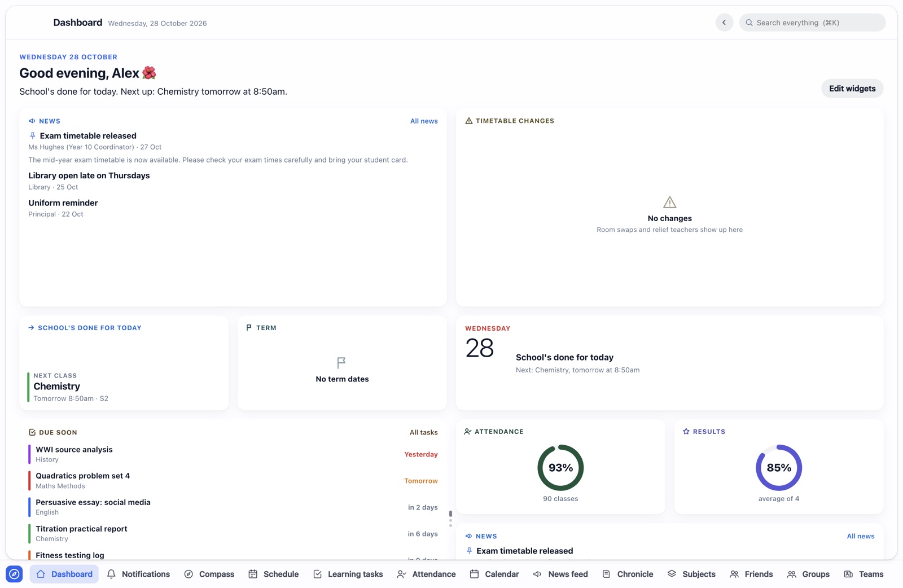Open News feed megaphone item
903x588 pixels.
(560, 574)
